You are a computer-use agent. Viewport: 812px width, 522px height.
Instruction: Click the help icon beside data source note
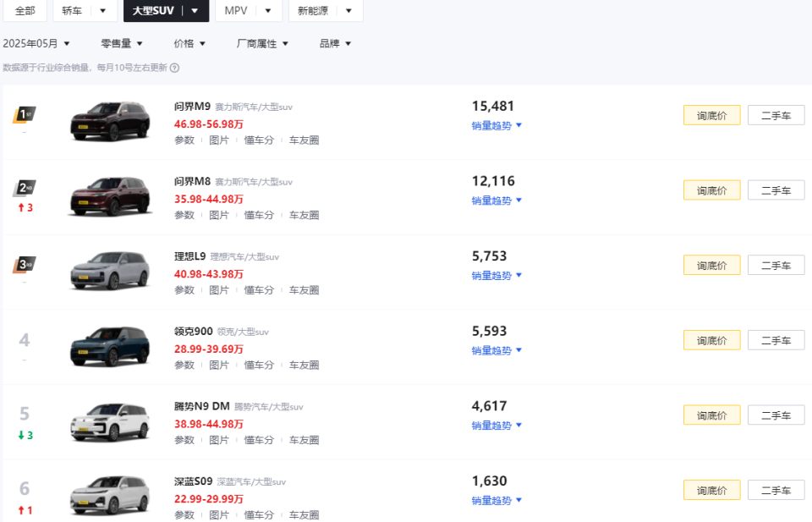pyautogui.click(x=174, y=68)
